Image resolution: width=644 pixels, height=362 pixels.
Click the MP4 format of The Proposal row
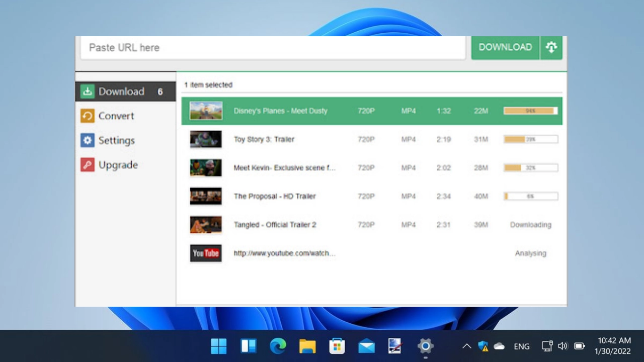point(409,196)
